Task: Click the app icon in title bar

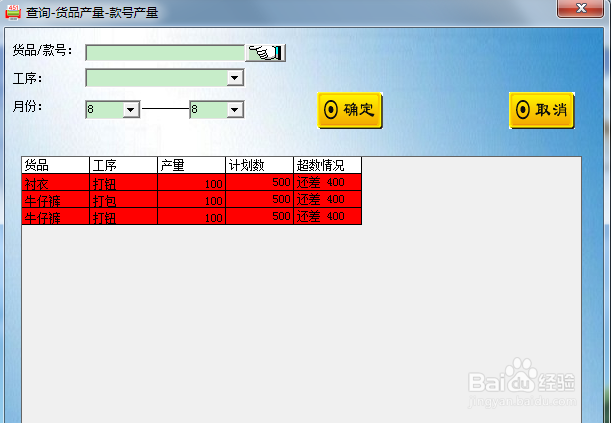Action: [x=13, y=12]
